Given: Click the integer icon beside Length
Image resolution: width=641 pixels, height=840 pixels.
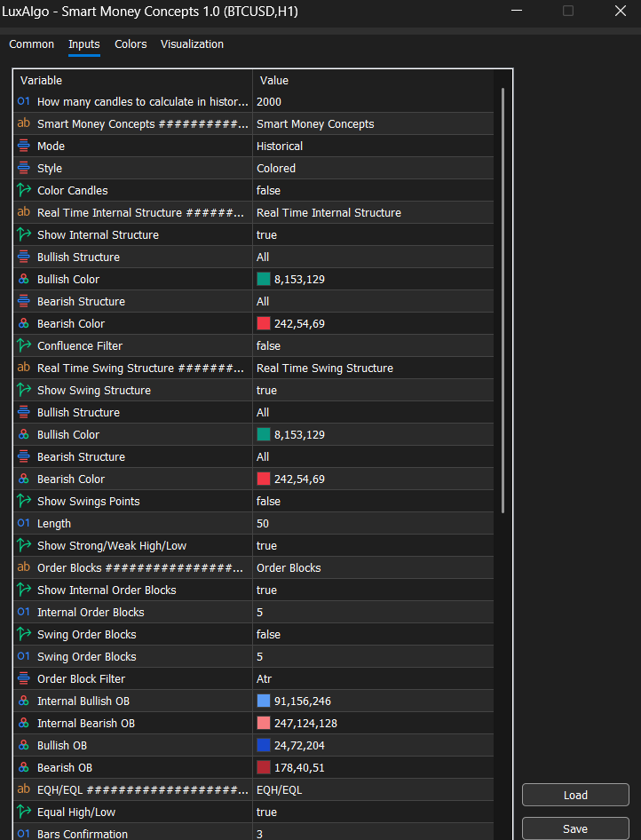Looking at the screenshot, I should (24, 523).
